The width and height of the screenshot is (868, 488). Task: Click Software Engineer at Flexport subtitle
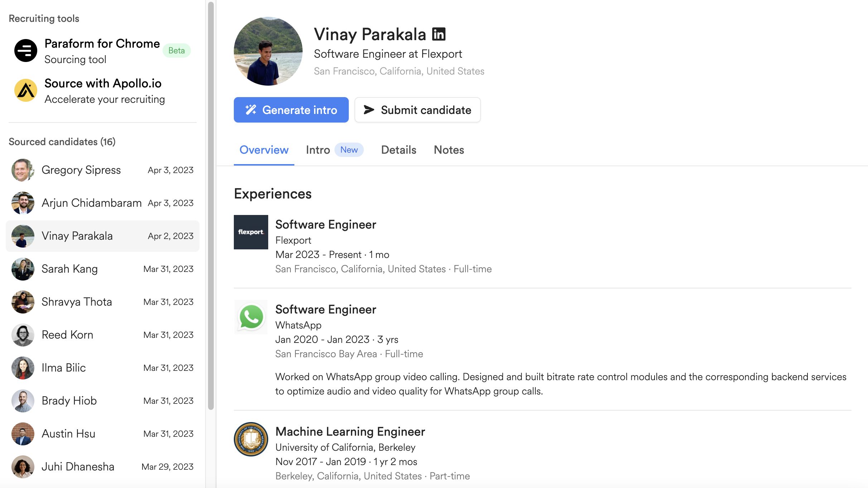(388, 54)
